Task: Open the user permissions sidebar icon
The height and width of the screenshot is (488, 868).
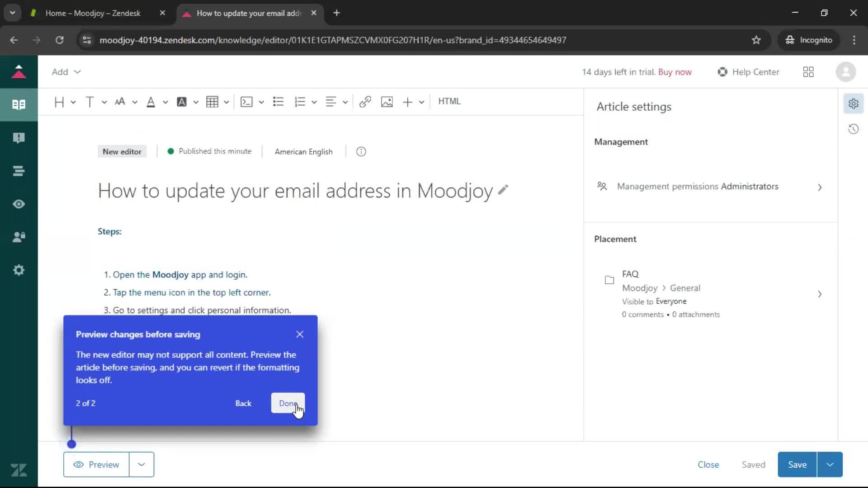Action: tap(19, 237)
